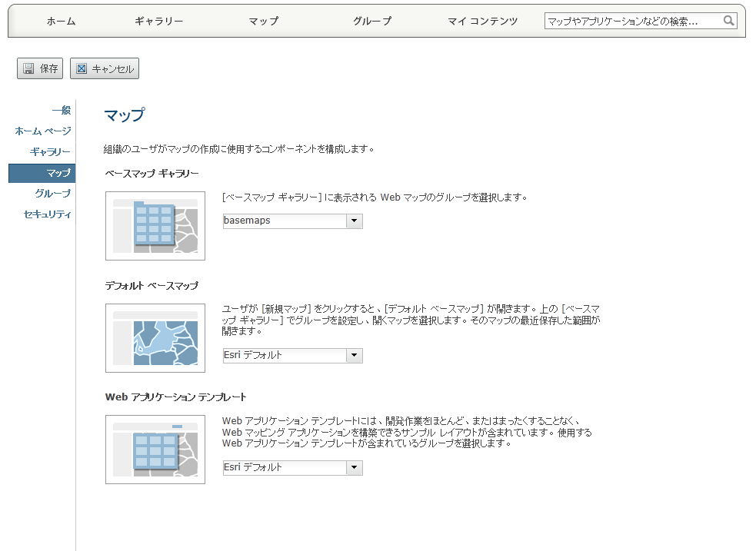Open グループ settings in the left sidebar

52,194
